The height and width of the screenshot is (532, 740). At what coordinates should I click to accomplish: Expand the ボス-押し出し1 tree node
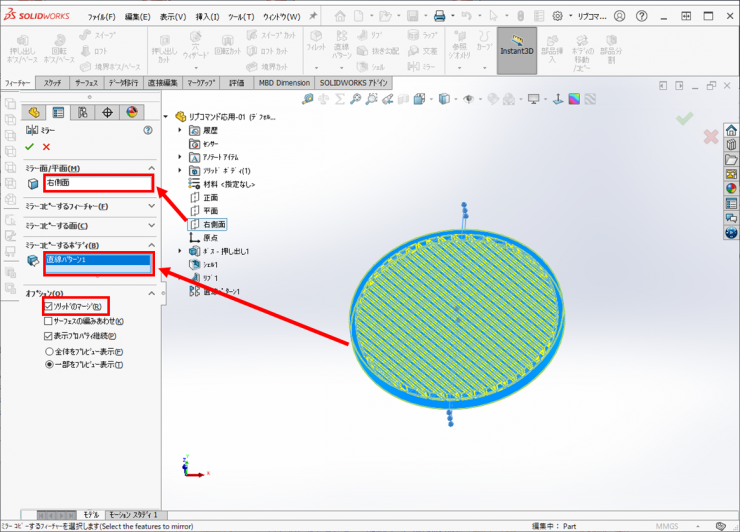pyautogui.click(x=181, y=251)
